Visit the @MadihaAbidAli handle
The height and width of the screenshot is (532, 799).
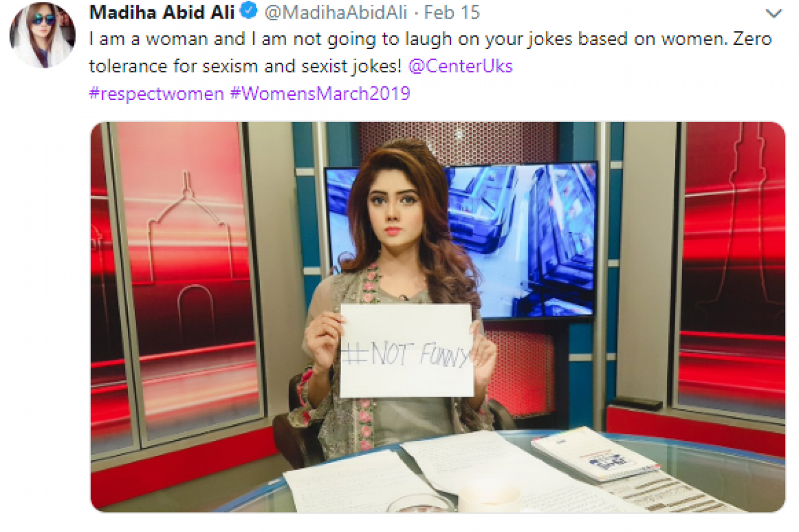pyautogui.click(x=335, y=12)
